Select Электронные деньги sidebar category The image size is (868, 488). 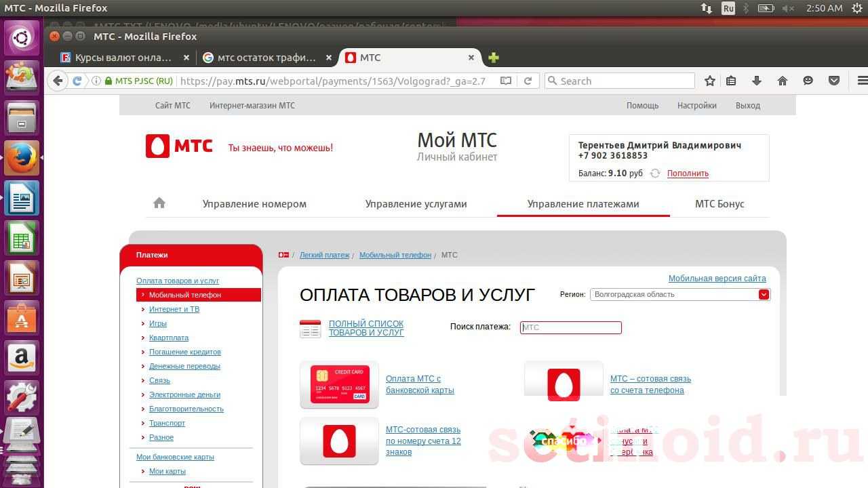[184, 394]
